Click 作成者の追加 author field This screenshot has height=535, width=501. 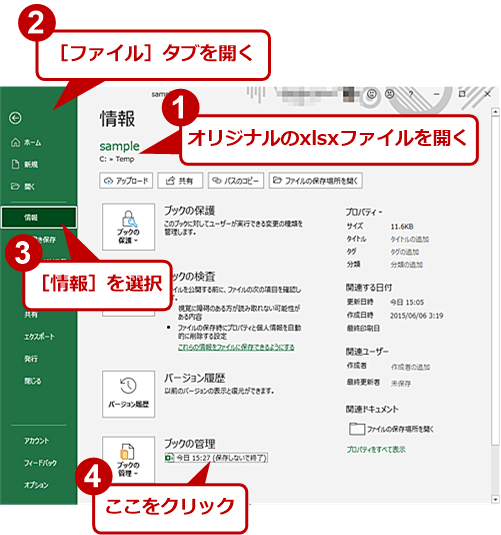(x=410, y=367)
